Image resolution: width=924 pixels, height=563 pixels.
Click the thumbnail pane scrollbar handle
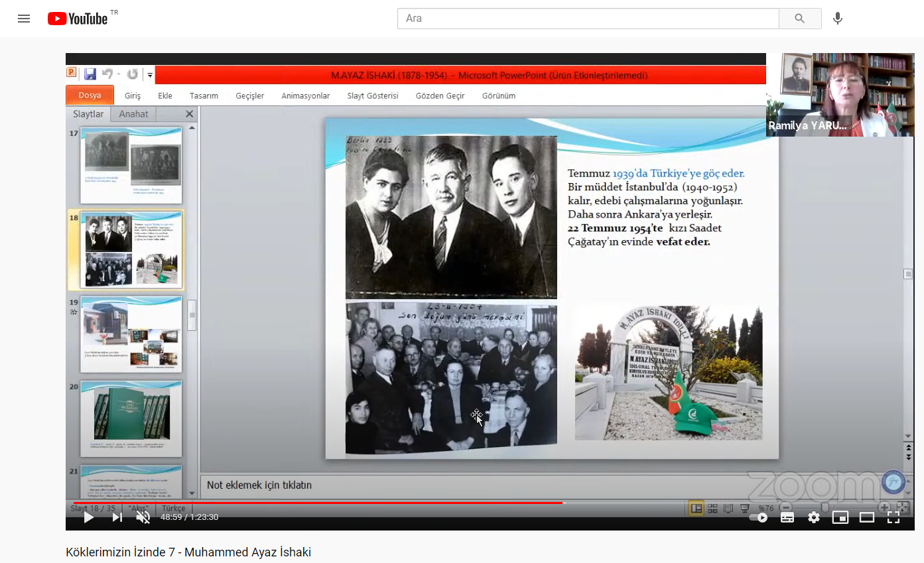tap(192, 315)
